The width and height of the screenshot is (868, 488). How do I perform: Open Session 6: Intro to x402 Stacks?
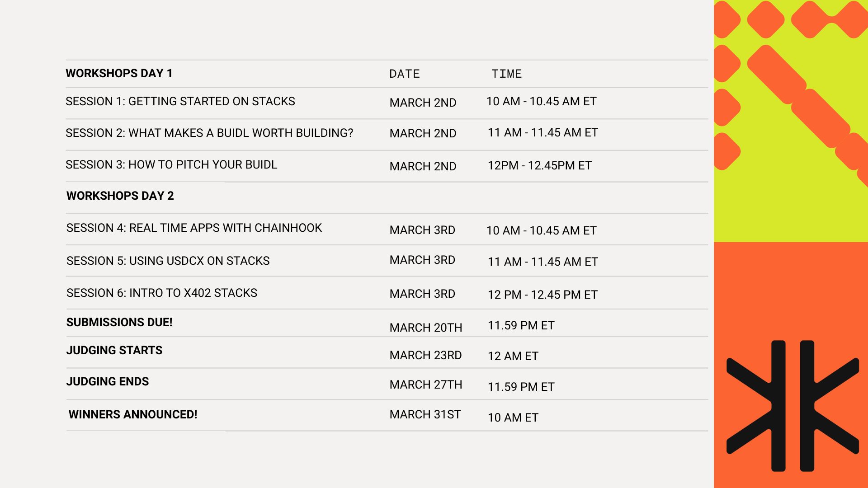coord(161,293)
